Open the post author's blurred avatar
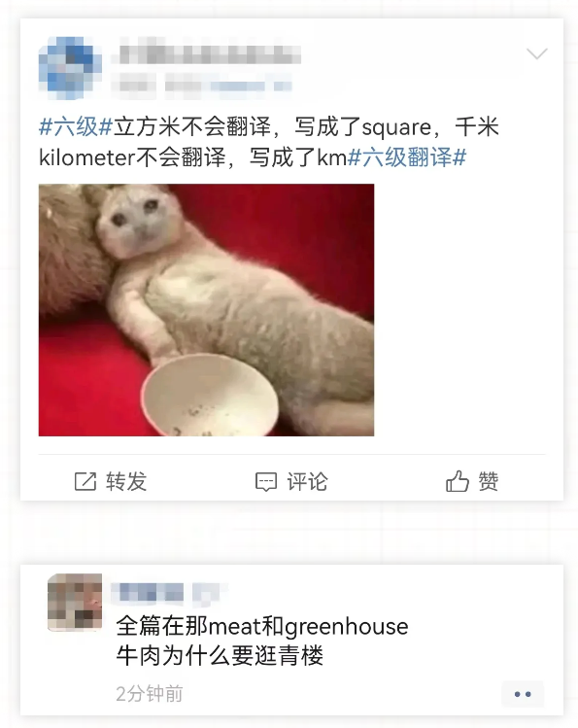Screen dimensions: 578x728 pos(70,68)
